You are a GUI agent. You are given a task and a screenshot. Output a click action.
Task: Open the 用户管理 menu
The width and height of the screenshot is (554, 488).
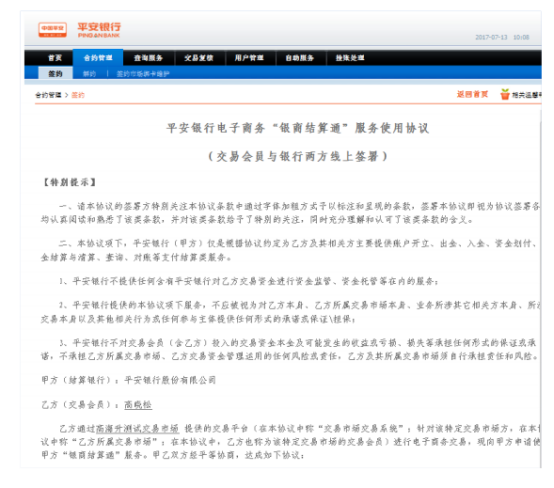point(249,58)
